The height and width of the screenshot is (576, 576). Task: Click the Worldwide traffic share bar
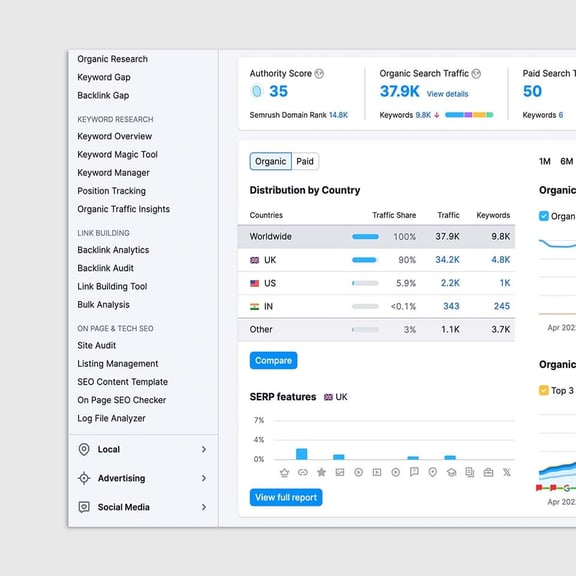(x=365, y=237)
